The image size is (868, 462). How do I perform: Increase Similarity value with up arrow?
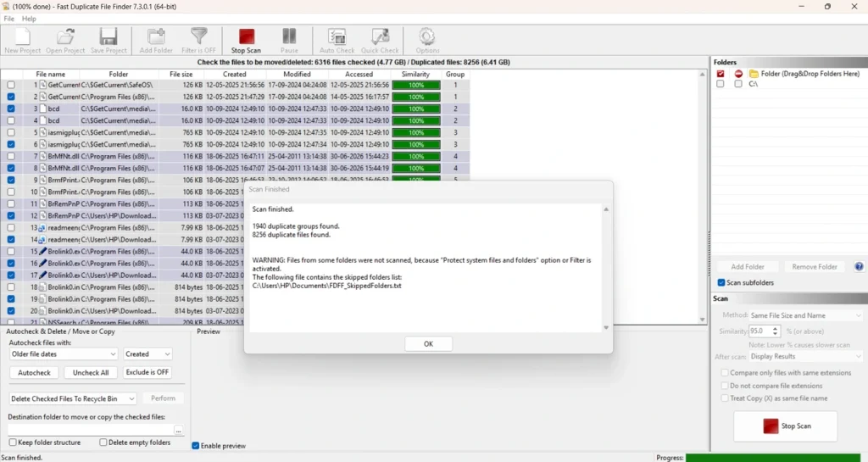[x=775, y=329]
